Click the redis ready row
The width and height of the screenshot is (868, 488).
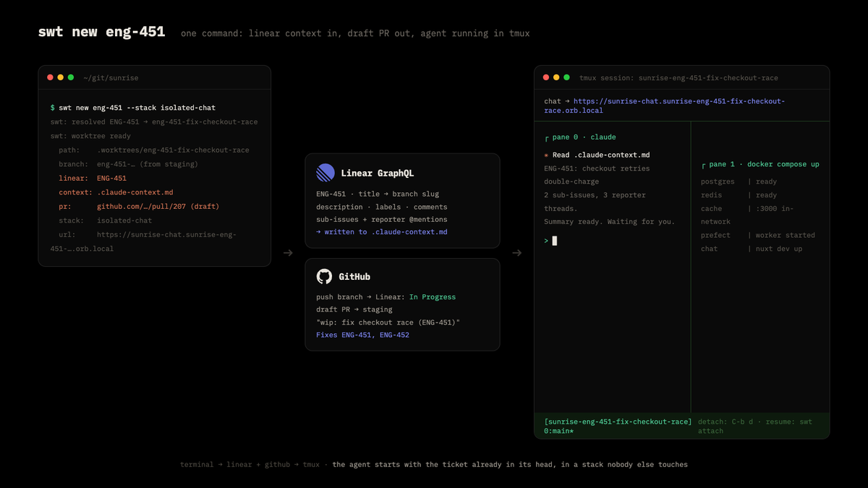(739, 195)
